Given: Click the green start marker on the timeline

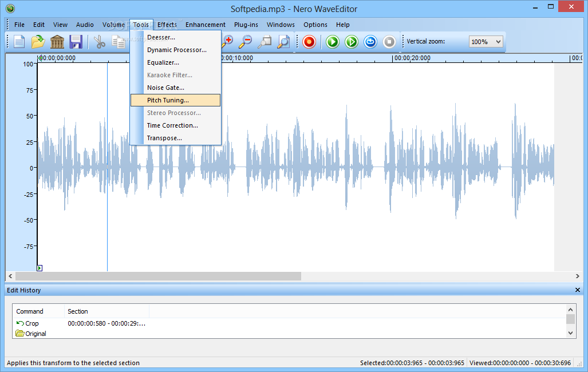Looking at the screenshot, I should [40, 58].
